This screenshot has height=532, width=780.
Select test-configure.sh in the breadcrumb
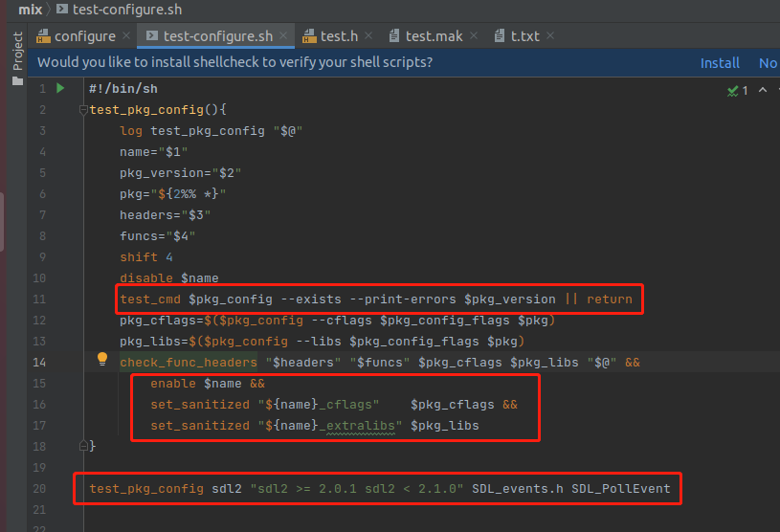[x=127, y=10]
